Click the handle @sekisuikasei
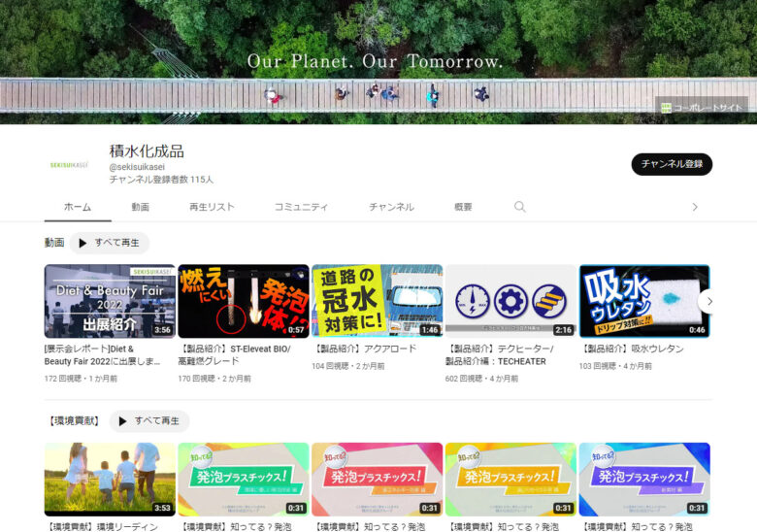Screen dimensions: 757x532 point(137,167)
